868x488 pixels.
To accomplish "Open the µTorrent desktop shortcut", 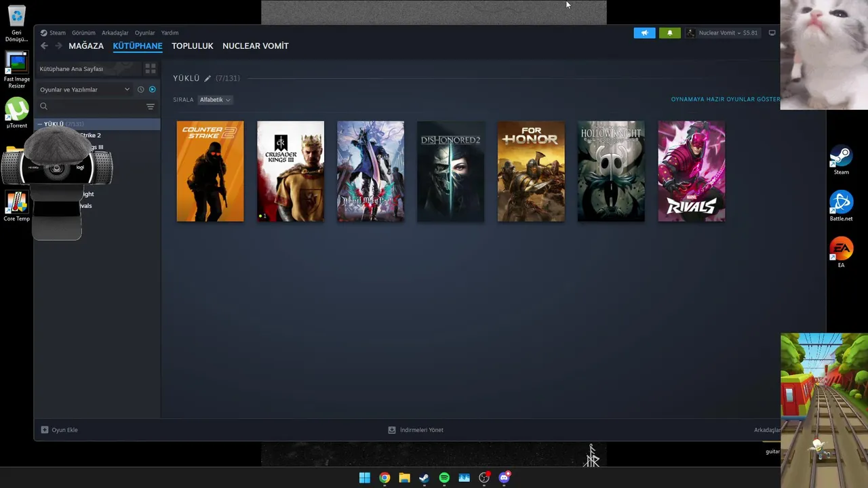I will pos(16,114).
